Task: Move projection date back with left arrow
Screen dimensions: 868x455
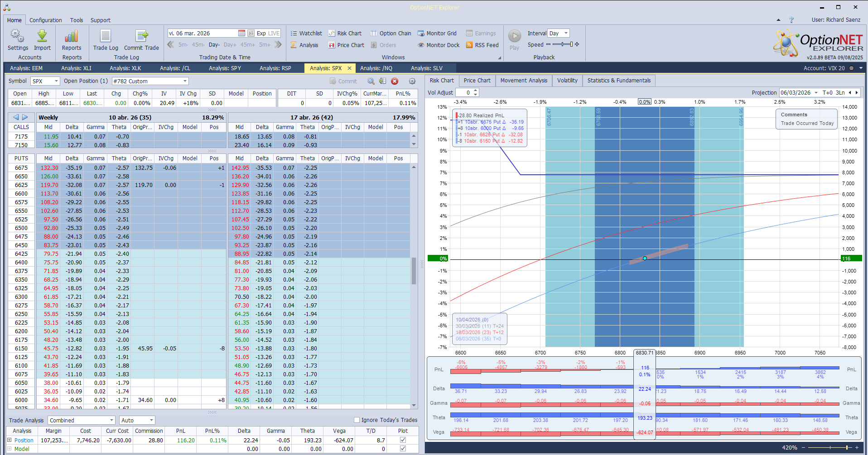Action: [x=850, y=92]
